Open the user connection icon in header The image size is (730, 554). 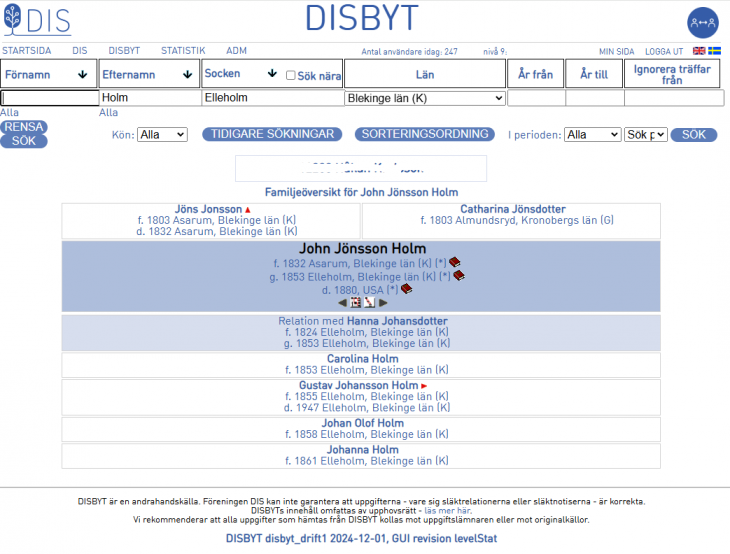(703, 22)
